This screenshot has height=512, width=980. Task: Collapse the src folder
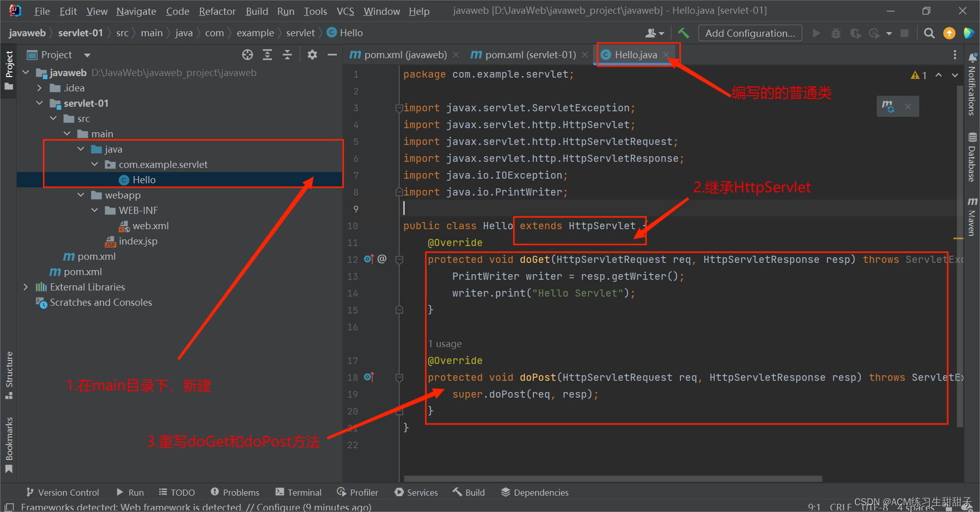tap(53, 118)
